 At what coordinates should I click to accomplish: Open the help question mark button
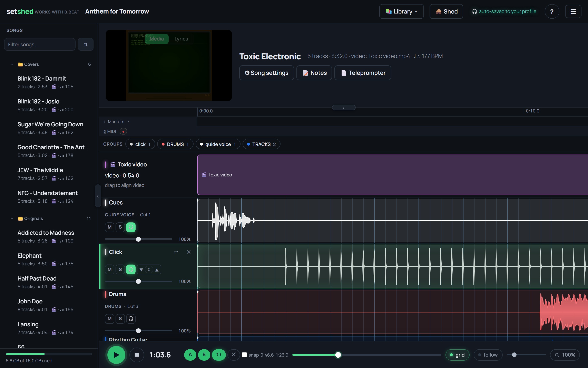point(552,12)
